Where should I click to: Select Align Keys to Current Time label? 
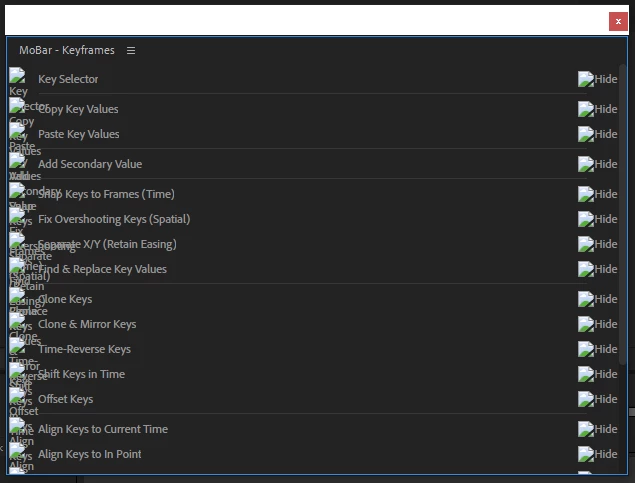[103, 430]
